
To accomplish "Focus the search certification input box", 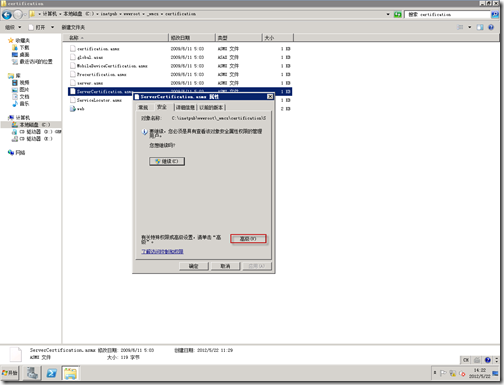I will click(447, 14).
